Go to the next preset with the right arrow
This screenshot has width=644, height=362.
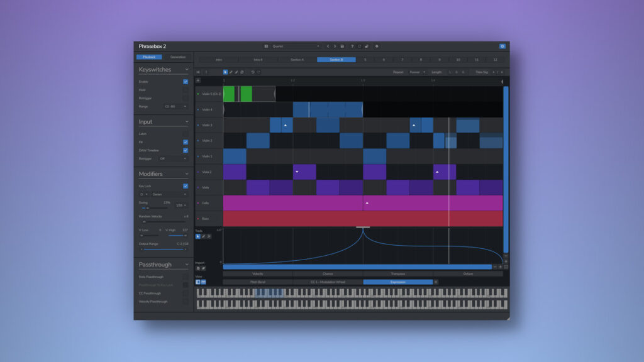pos(335,46)
